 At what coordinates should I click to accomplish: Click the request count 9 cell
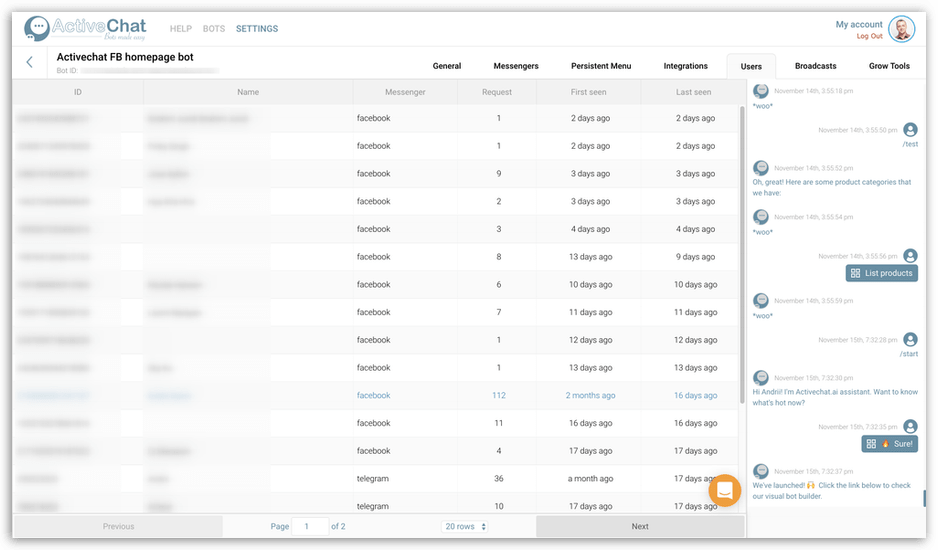pos(498,174)
